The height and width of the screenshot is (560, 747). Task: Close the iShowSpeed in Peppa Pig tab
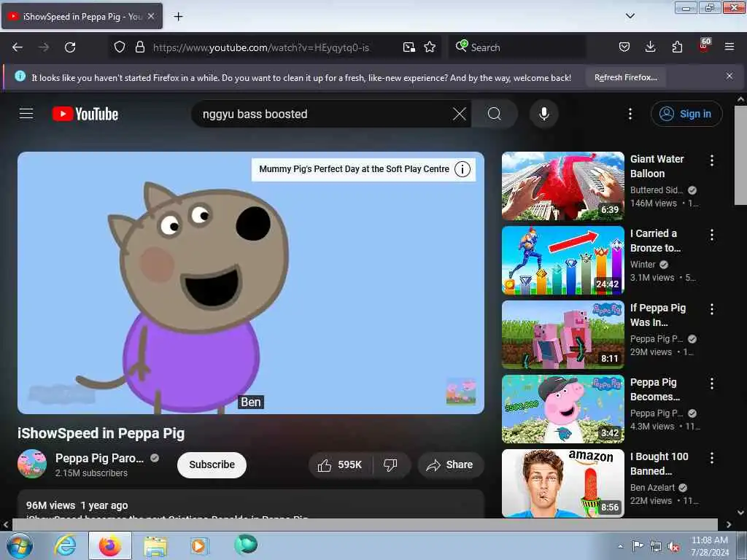pyautogui.click(x=151, y=16)
